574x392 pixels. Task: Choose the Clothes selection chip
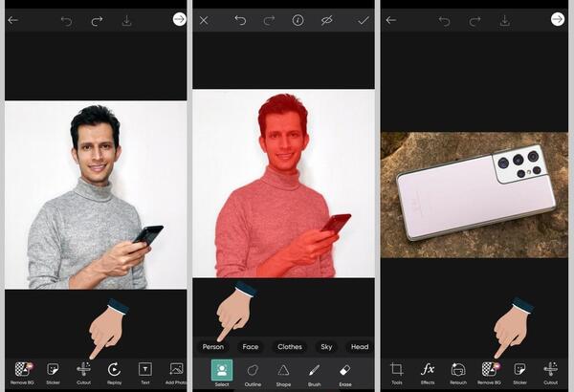click(x=290, y=347)
